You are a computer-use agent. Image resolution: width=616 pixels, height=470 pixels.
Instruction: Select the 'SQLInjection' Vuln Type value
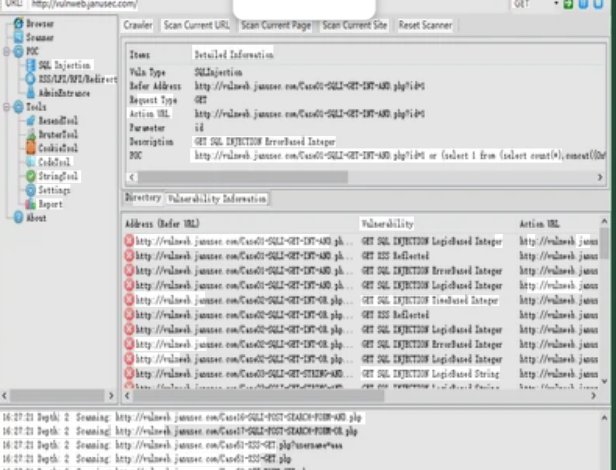tap(218, 72)
